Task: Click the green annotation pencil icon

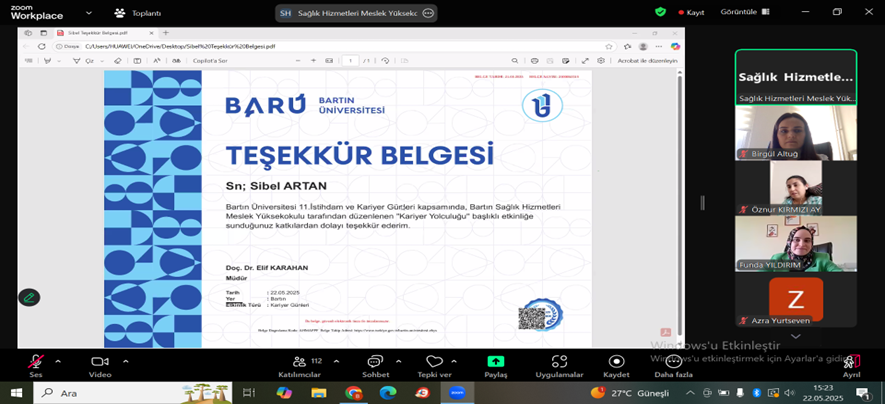Action: pos(29,297)
